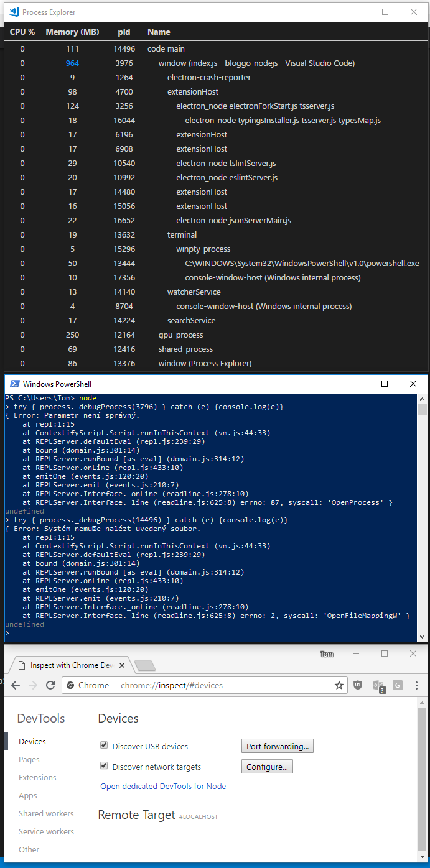Bookmark the page with the star icon
Screen dimensions: 430x868
pyautogui.click(x=339, y=685)
